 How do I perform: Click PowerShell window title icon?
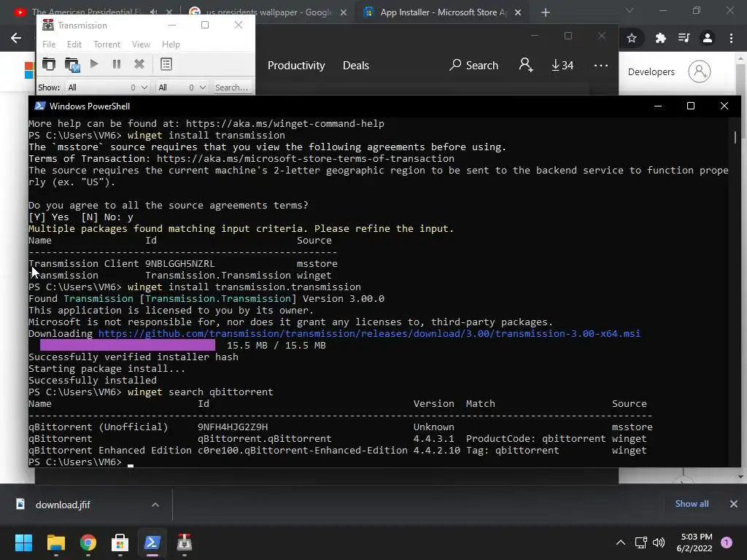coord(40,106)
